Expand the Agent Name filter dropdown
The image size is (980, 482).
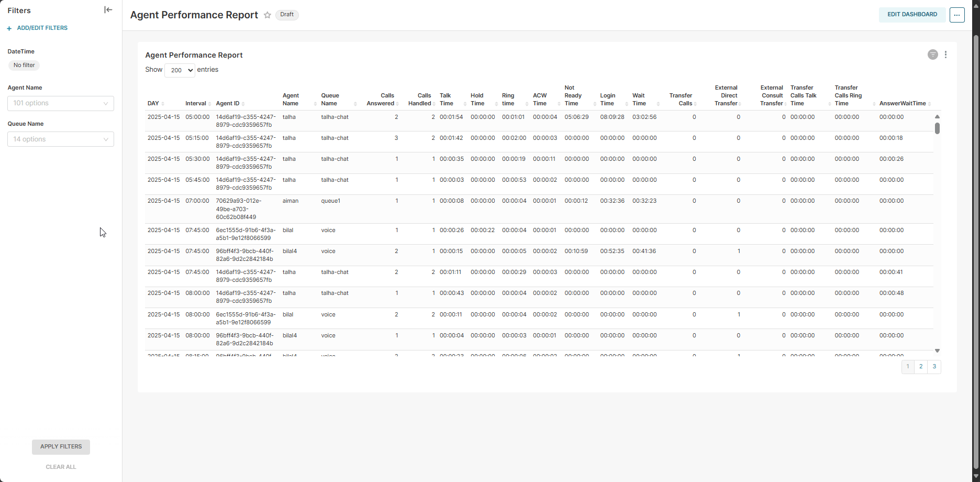61,103
